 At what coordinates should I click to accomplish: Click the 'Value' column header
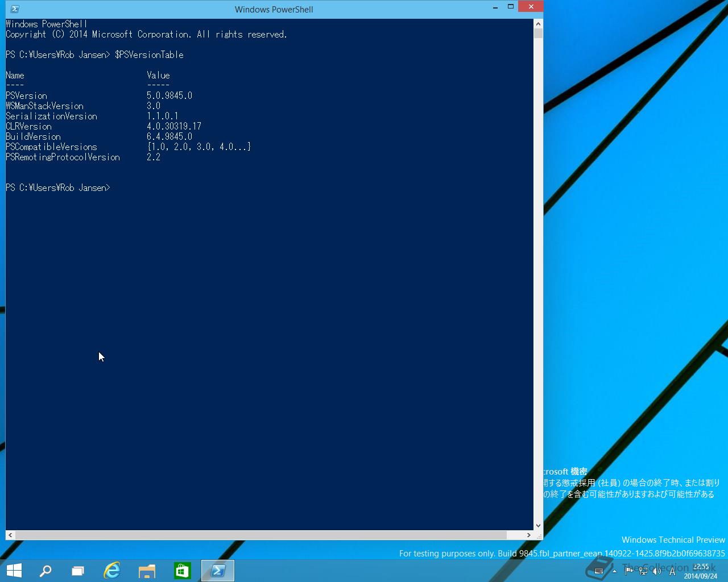click(158, 75)
